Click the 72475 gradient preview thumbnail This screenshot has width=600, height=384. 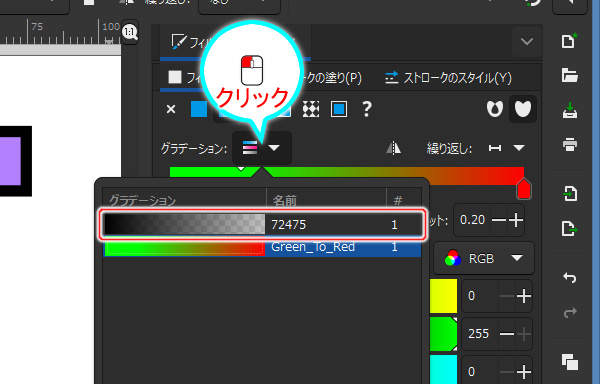(x=184, y=224)
